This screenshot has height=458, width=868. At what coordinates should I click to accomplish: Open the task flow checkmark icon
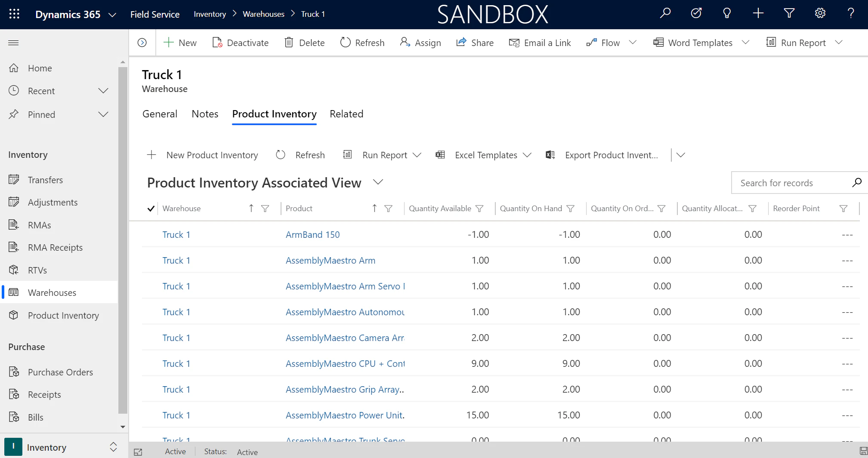pos(696,13)
